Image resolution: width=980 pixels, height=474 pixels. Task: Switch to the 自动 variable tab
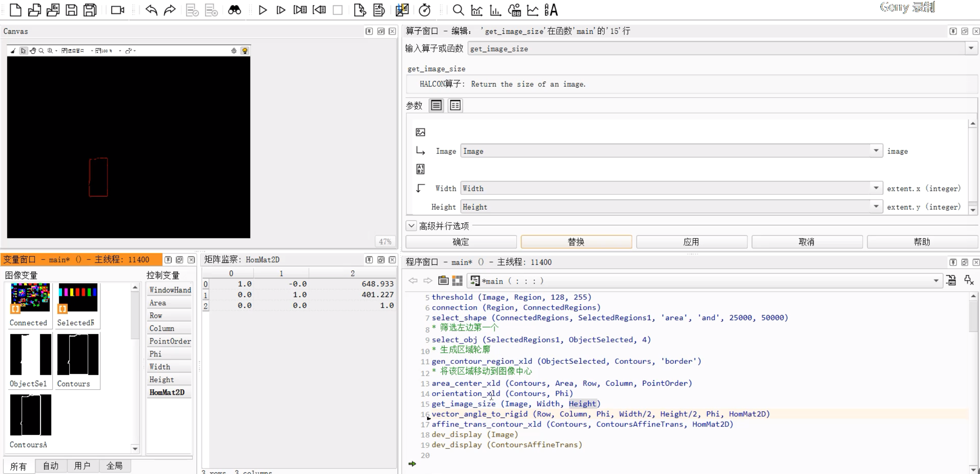click(x=51, y=466)
